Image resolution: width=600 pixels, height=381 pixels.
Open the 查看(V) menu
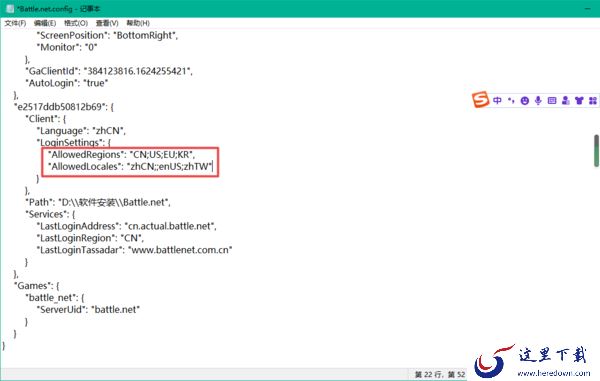[107, 23]
